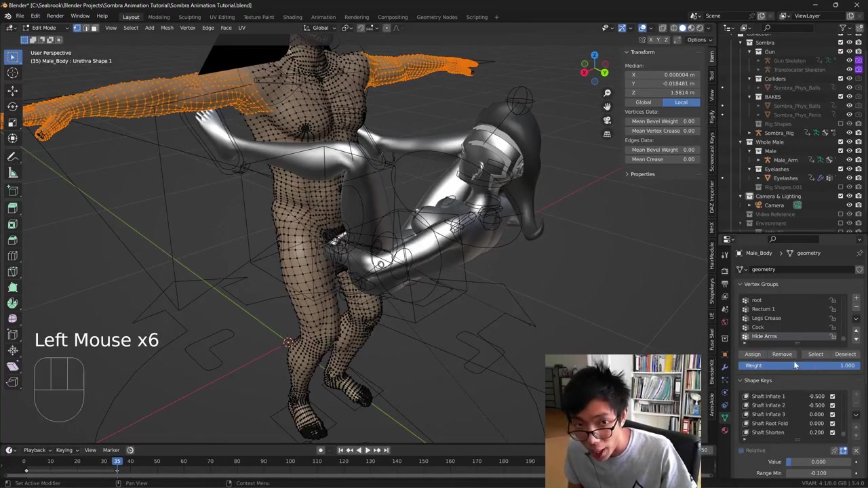
Task: Click the Assign vertex group button
Action: (x=753, y=354)
